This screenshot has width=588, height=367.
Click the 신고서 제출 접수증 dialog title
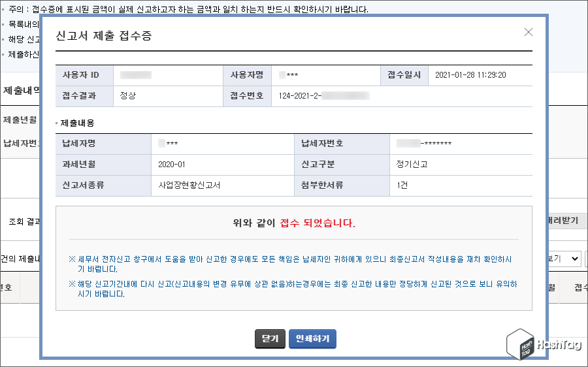(103, 36)
